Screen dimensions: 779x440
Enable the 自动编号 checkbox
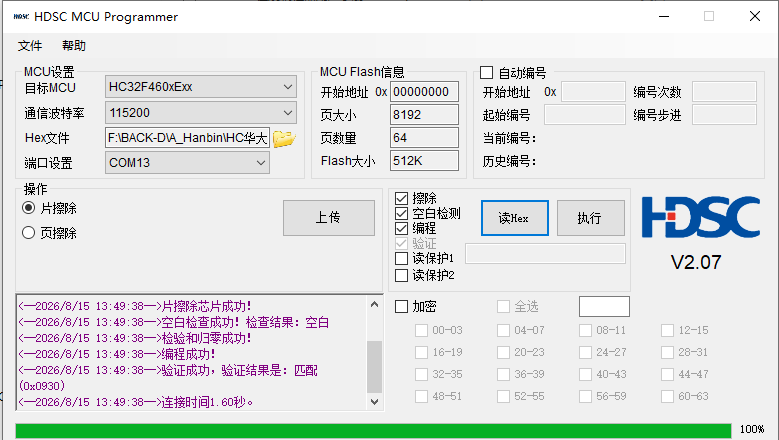coord(486,73)
